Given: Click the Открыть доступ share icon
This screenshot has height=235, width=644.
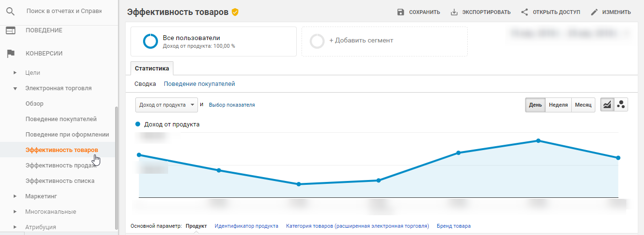Looking at the screenshot, I should [525, 12].
